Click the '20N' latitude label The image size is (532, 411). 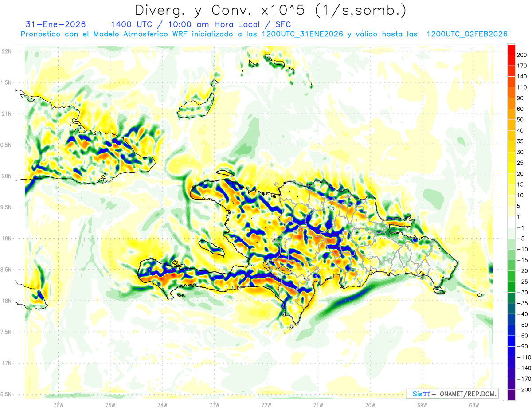(7, 176)
